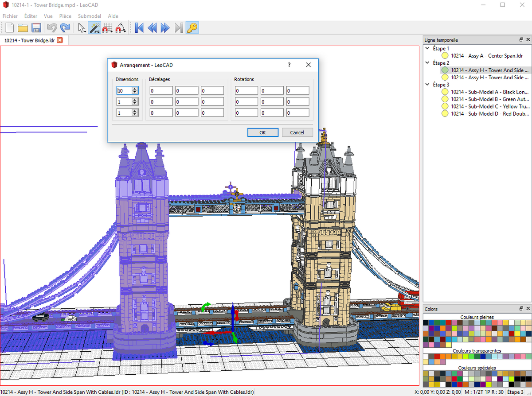Confirm the Arrangement dialog with OK
532x396 pixels.
(262, 132)
